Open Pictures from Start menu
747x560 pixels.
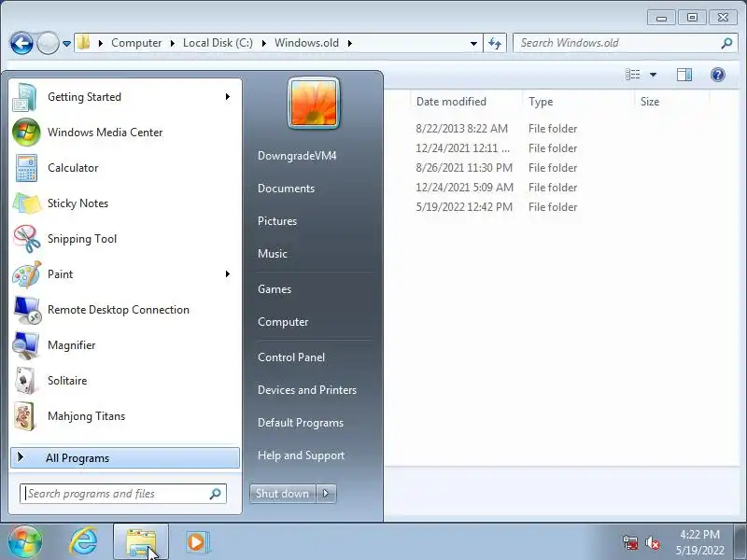[276, 221]
